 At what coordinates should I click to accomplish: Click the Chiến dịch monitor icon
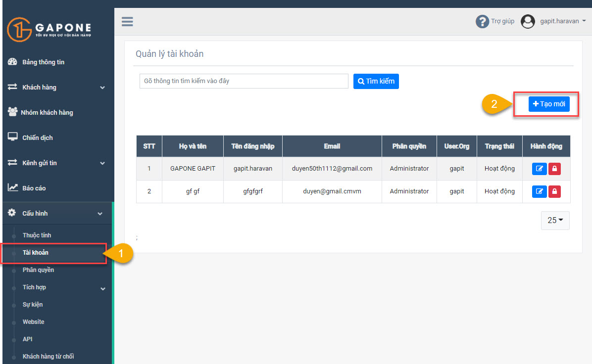(12, 137)
